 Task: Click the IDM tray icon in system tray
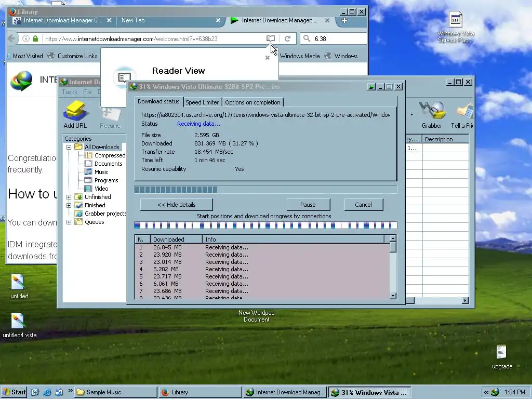[495, 392]
